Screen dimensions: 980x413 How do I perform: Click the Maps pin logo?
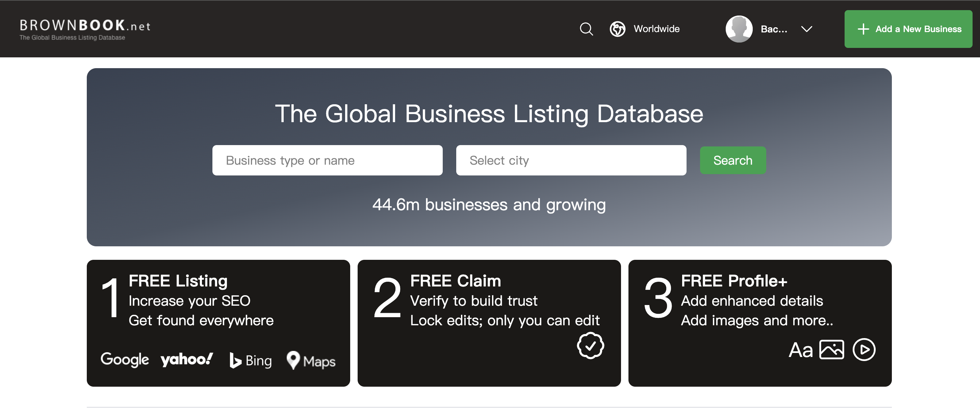tap(311, 361)
